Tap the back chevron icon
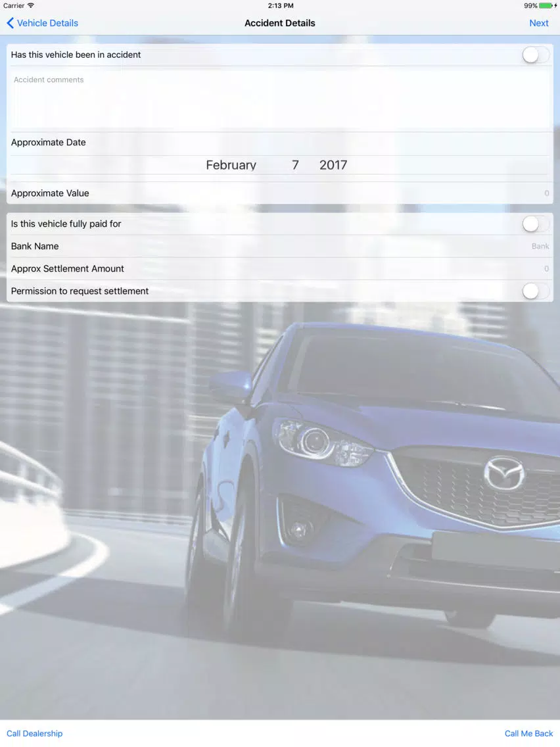 pyautogui.click(x=10, y=23)
